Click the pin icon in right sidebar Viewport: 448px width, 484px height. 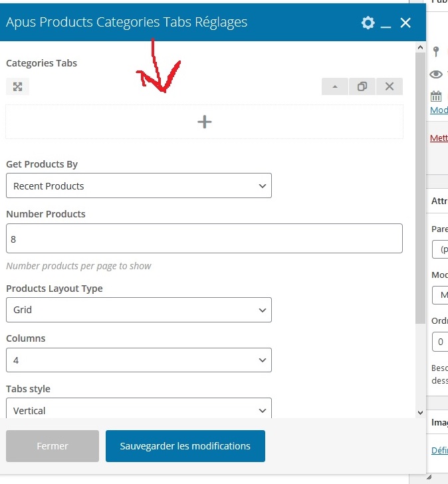click(x=436, y=51)
